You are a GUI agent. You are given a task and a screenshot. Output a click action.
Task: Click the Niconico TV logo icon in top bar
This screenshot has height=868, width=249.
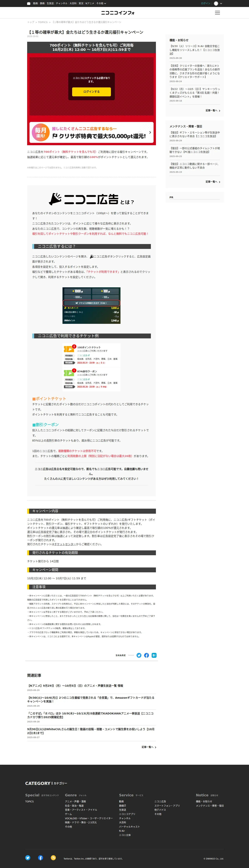29,3
